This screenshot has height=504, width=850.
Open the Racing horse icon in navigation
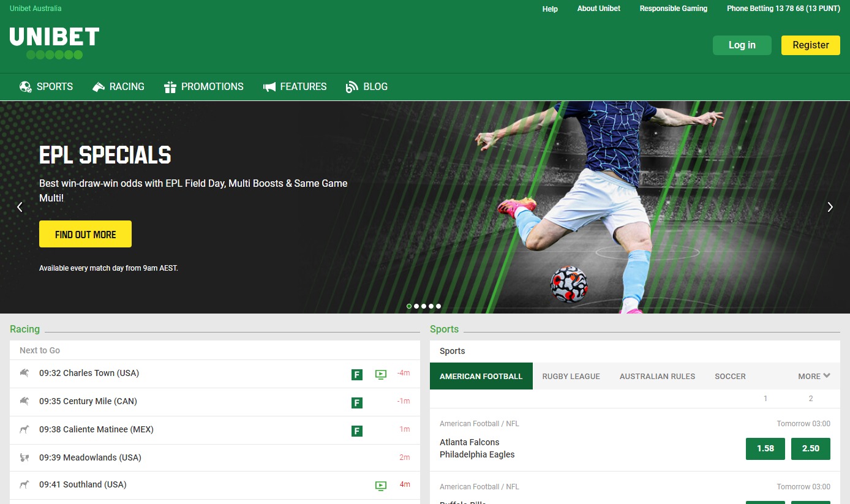(x=98, y=86)
